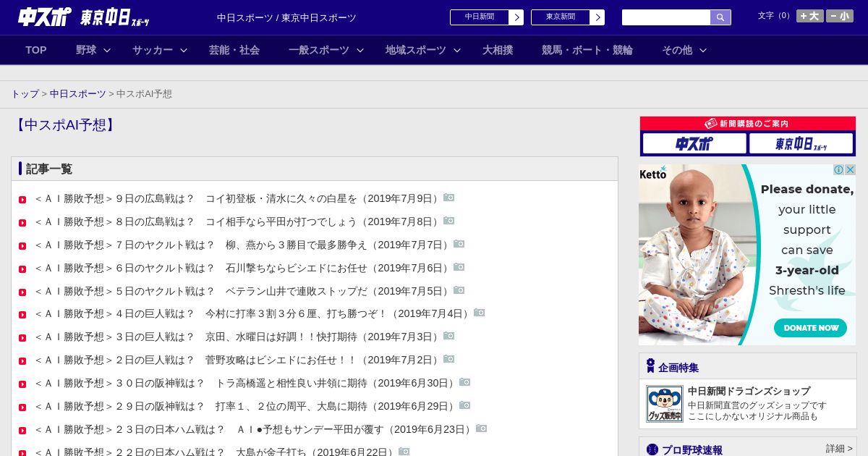Open the 中日新聞 site link button

pos(487,17)
